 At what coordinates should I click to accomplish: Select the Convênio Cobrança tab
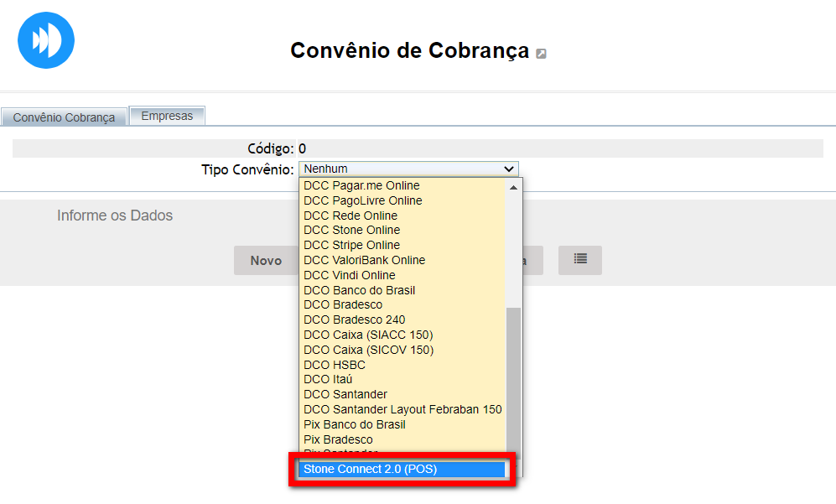[64, 117]
